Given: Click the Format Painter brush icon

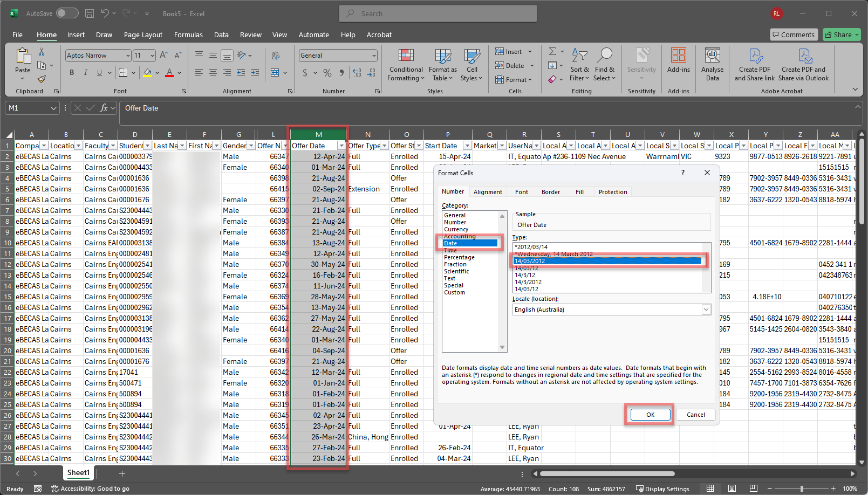Looking at the screenshot, I should click(42, 79).
